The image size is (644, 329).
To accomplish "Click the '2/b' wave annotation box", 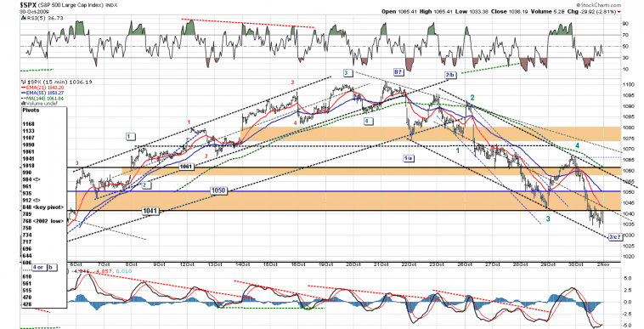I will pos(450,75).
